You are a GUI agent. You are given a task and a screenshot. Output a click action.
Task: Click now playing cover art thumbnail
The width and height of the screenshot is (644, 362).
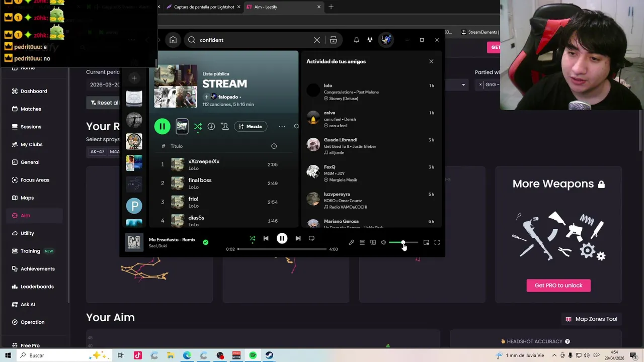pos(134,242)
